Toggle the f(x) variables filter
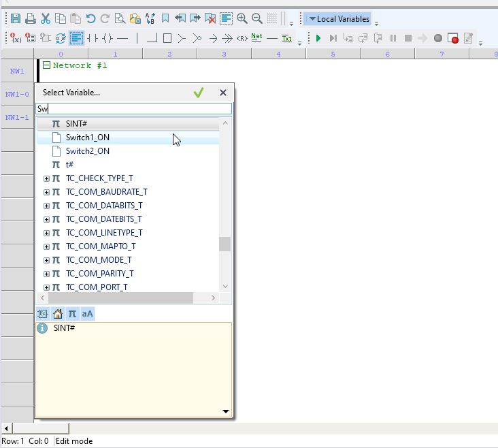 [x=43, y=314]
